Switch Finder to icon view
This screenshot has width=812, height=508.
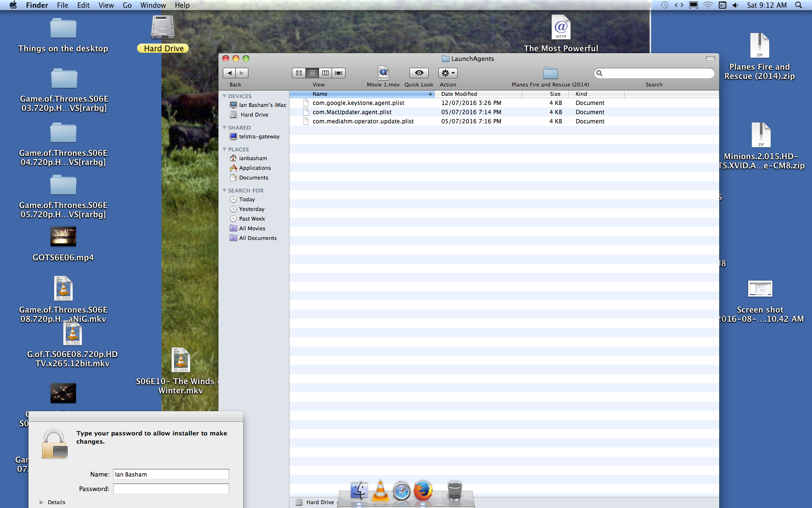pyautogui.click(x=299, y=73)
